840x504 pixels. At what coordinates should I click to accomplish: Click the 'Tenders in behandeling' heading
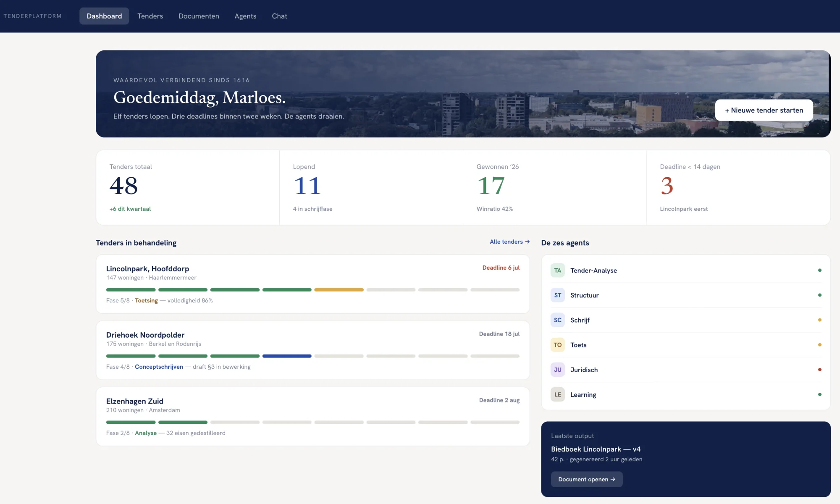pyautogui.click(x=136, y=243)
